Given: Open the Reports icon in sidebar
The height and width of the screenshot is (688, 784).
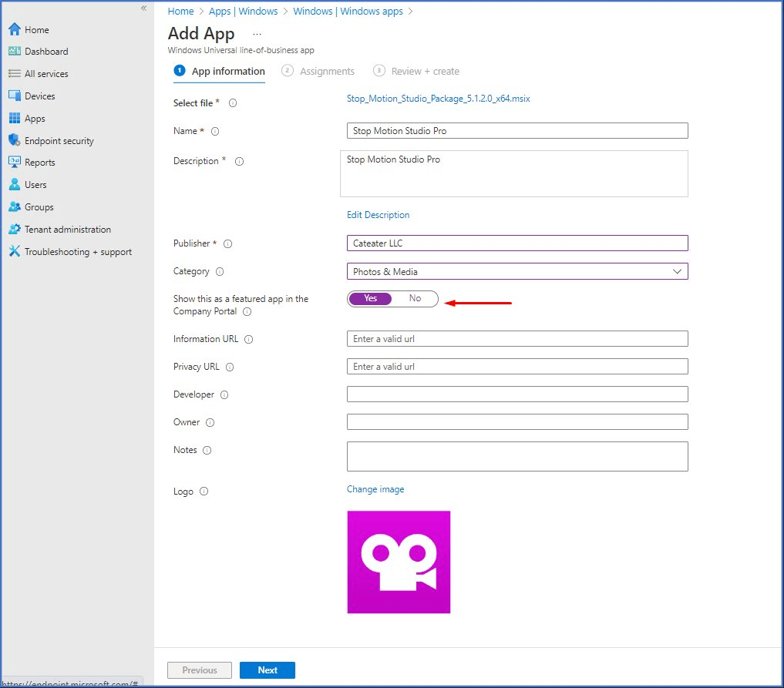Looking at the screenshot, I should pos(15,163).
